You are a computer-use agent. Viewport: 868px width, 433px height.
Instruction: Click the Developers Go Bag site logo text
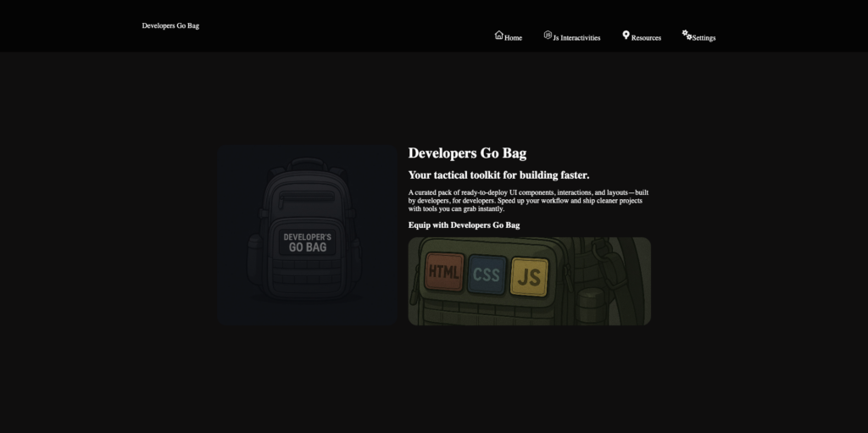(170, 25)
